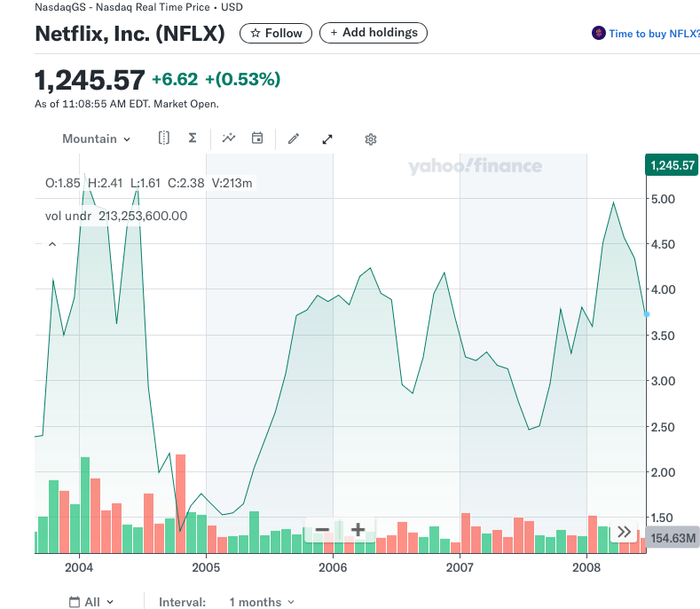Screen dimensions: 700x609
Task: Click the double-arrow scroll to latest icon
Action: (x=624, y=532)
